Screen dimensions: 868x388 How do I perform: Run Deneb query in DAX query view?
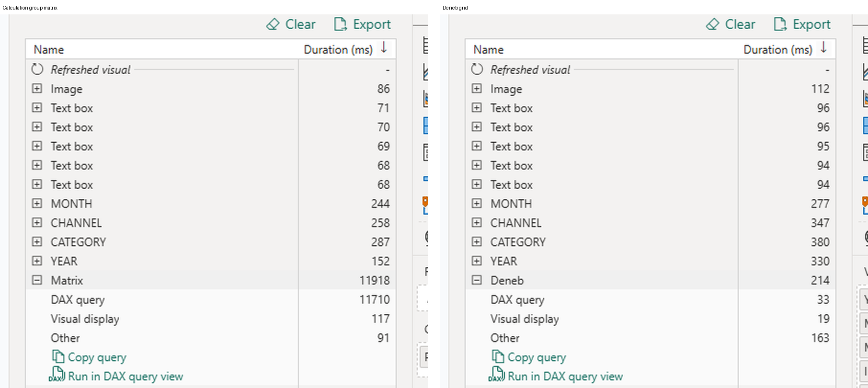[x=556, y=377]
